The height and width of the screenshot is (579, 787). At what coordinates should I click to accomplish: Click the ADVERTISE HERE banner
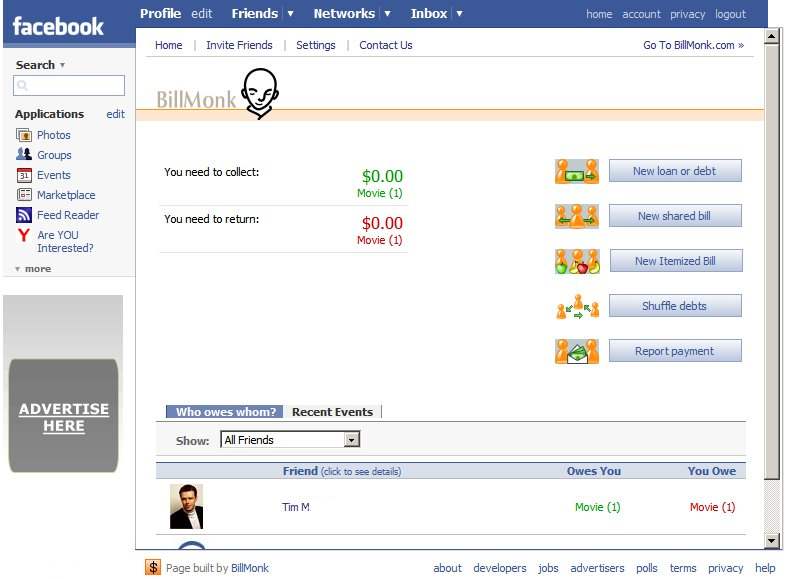pos(64,416)
